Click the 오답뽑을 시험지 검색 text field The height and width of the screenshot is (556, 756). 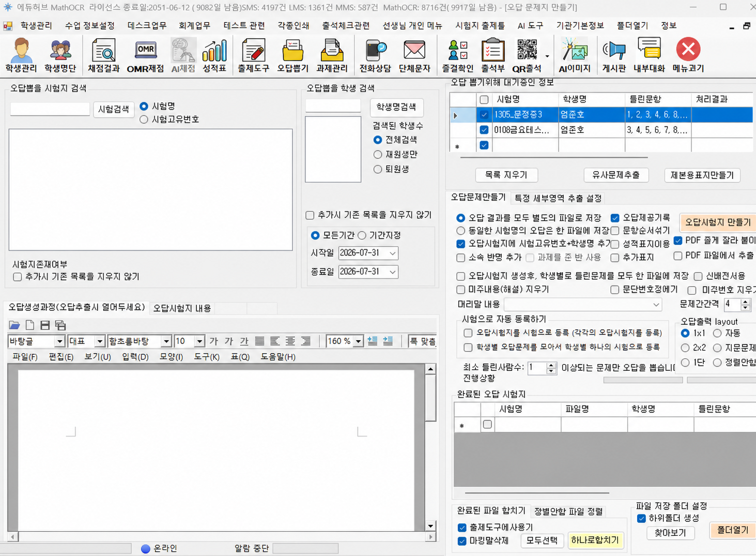[50, 109]
